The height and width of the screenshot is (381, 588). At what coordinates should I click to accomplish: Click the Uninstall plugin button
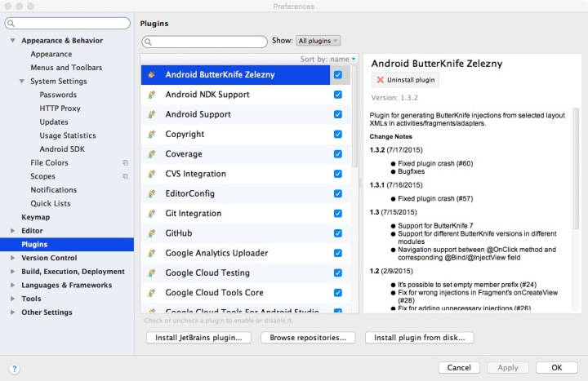pyautogui.click(x=405, y=80)
